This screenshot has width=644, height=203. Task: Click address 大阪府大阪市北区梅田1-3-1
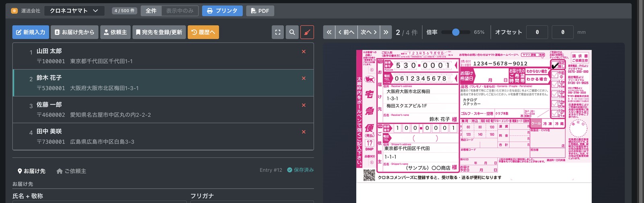(x=104, y=88)
